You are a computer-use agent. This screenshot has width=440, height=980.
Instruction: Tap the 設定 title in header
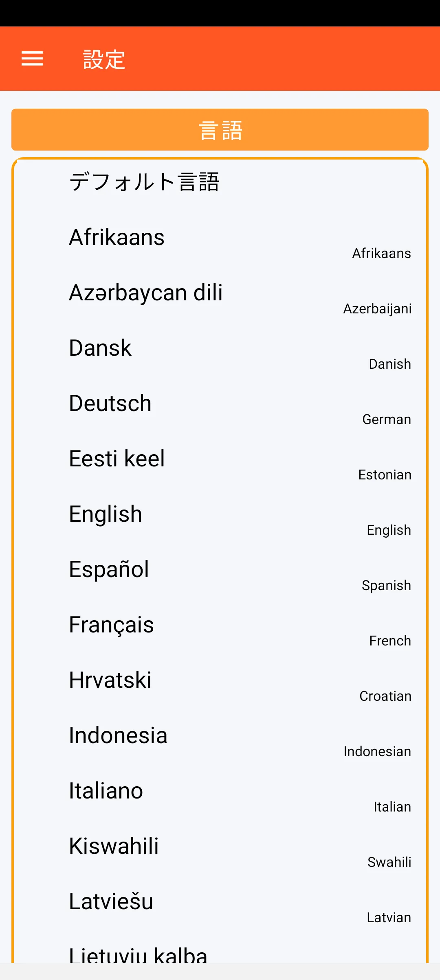click(x=104, y=59)
